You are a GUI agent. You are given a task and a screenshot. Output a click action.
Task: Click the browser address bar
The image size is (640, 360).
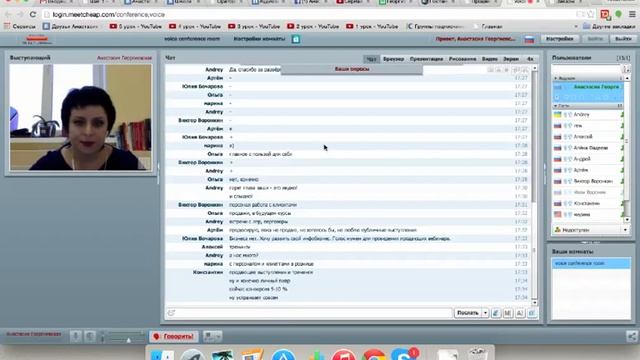point(310,15)
